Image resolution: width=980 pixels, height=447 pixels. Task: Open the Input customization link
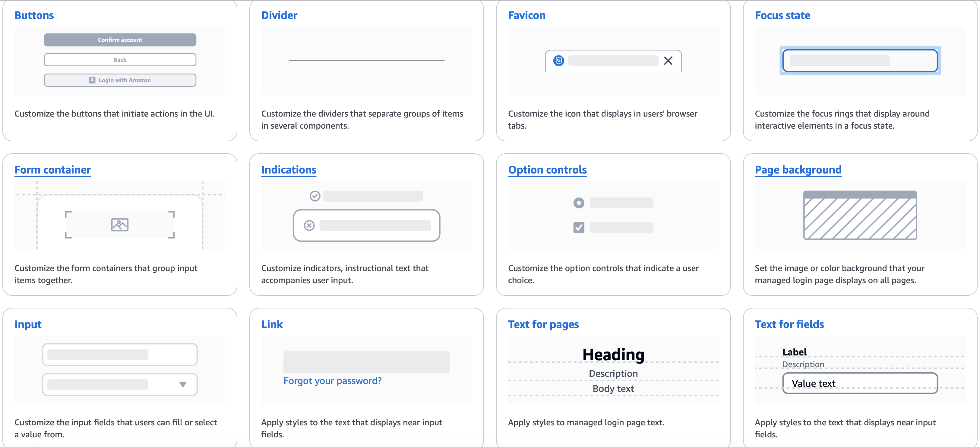(x=28, y=325)
